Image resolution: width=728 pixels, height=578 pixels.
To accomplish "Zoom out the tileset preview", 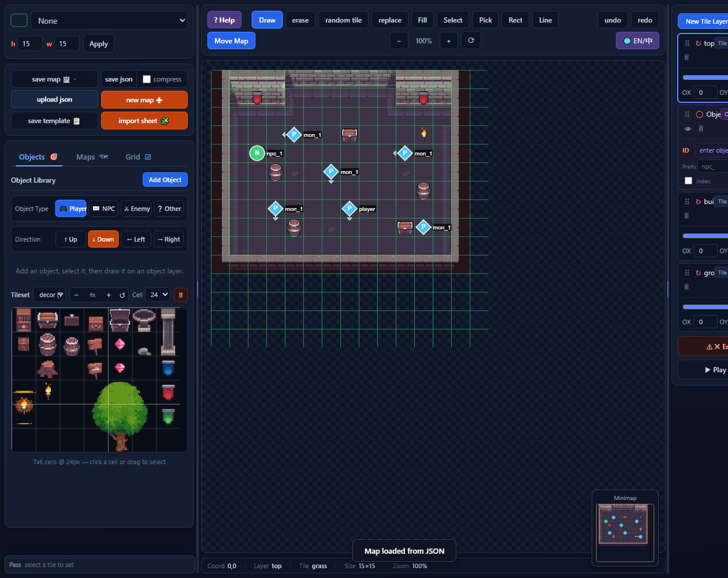I will click(x=76, y=295).
